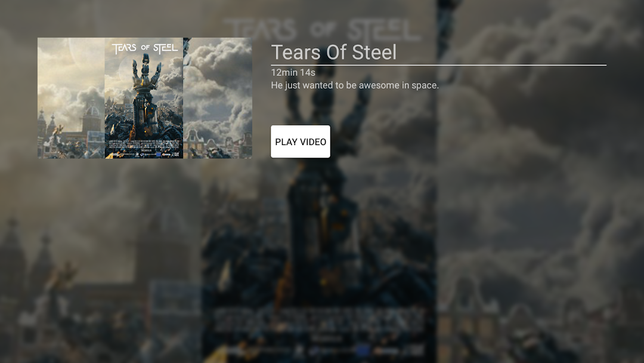The height and width of the screenshot is (363, 644).
Task: Click the credits block at poster bottom
Action: 144,144
